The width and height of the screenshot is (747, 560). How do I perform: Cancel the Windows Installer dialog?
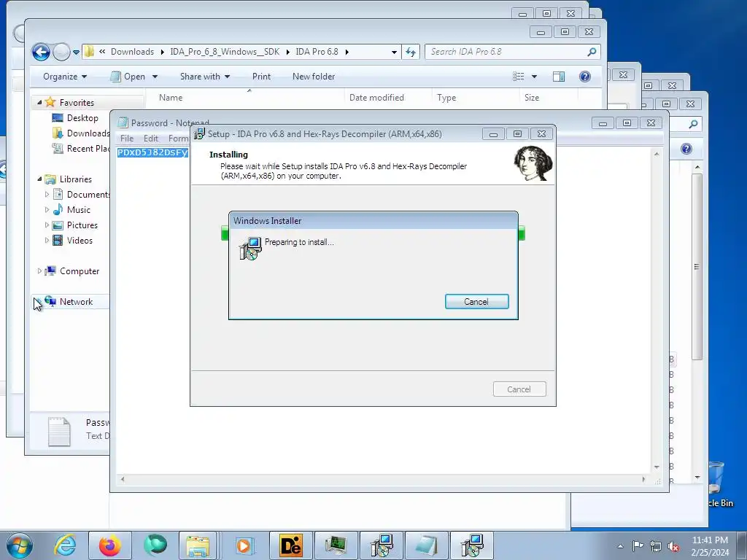pyautogui.click(x=476, y=301)
